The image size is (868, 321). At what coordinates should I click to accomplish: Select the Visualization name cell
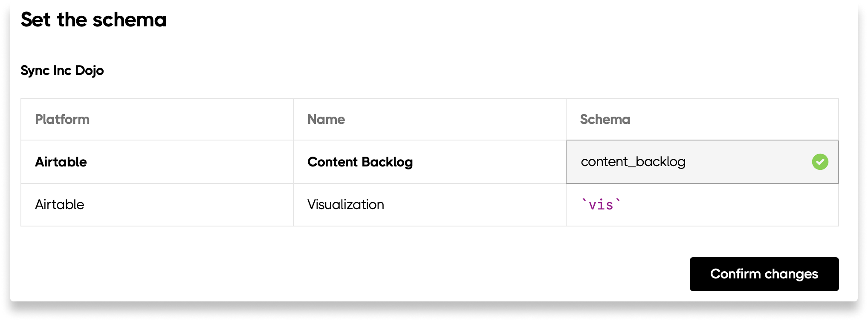coord(345,205)
